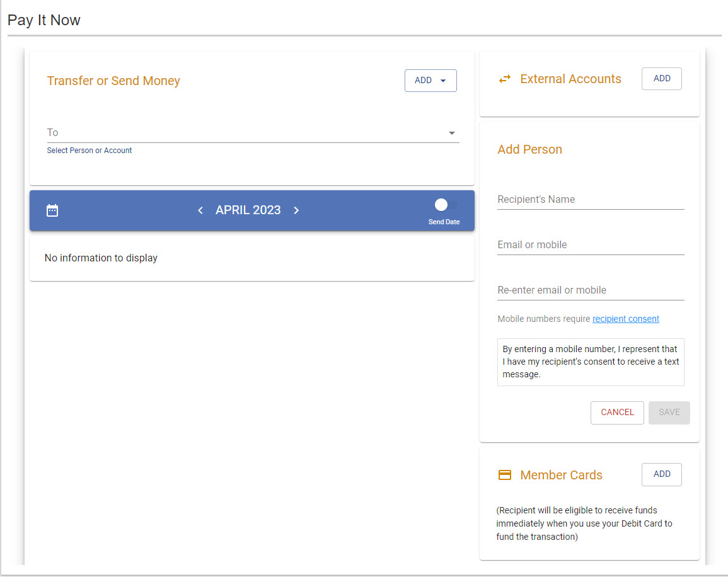Click the Email or mobile field
The height and width of the screenshot is (577, 728).
(x=591, y=244)
